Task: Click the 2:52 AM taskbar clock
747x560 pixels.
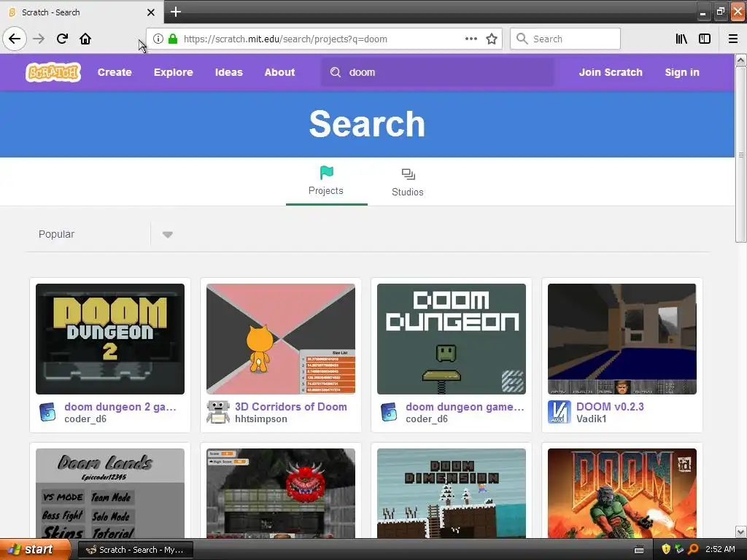Action: pyautogui.click(x=720, y=549)
